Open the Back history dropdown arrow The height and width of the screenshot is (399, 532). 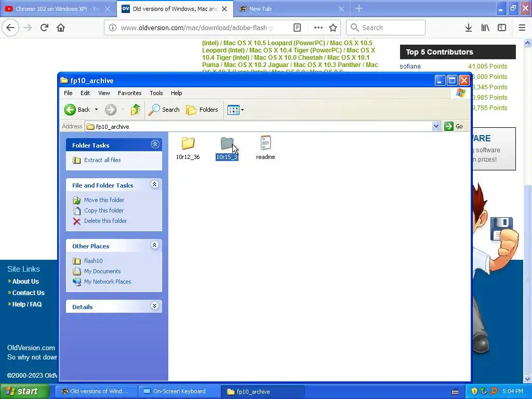tap(96, 110)
